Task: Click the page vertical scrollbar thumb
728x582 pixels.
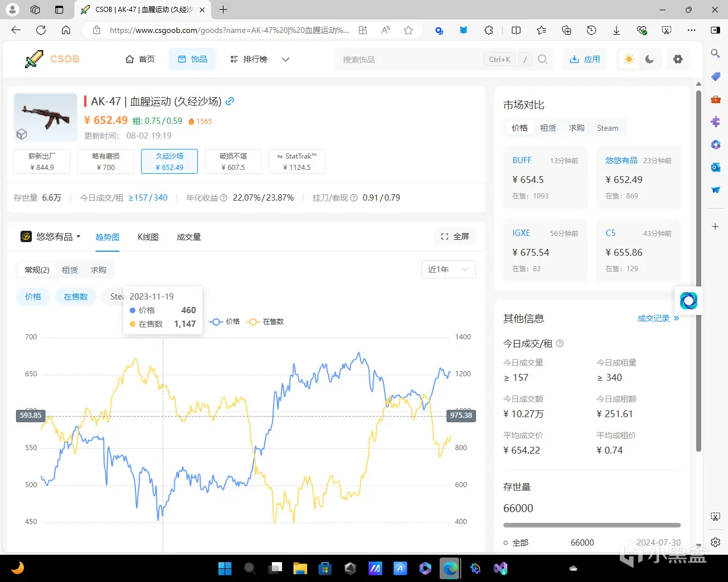Action: (699, 270)
